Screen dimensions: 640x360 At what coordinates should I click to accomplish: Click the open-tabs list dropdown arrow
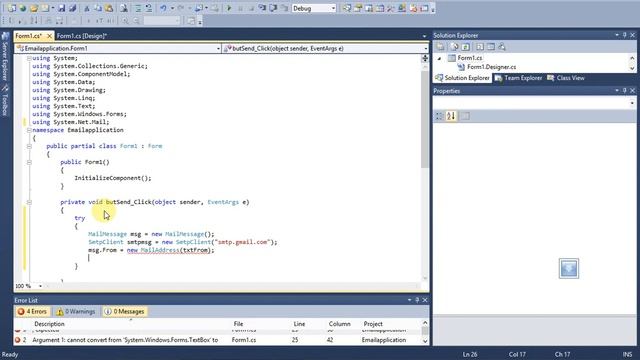coord(424,36)
